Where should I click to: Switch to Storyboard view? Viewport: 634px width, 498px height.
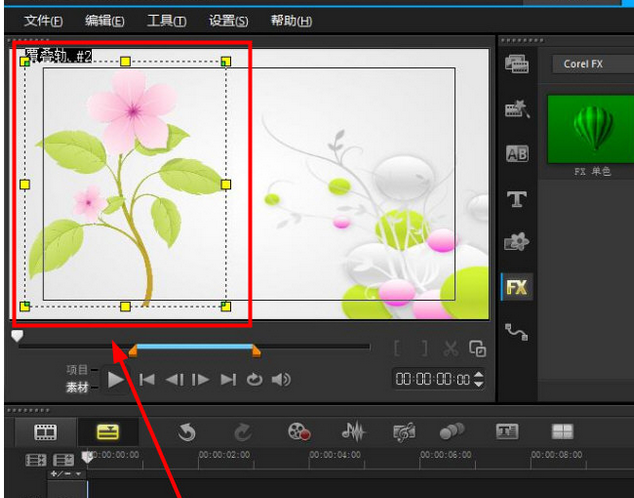(45, 432)
